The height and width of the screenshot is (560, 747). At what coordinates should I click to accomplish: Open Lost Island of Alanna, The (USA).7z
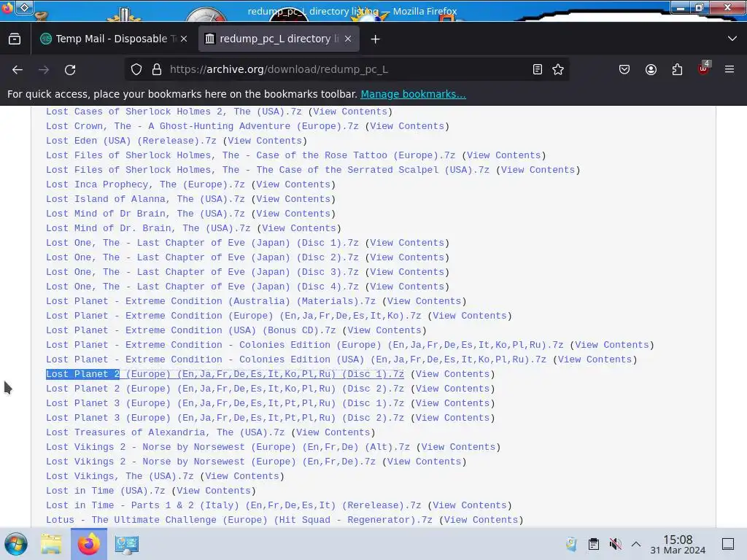pyautogui.click(x=145, y=199)
